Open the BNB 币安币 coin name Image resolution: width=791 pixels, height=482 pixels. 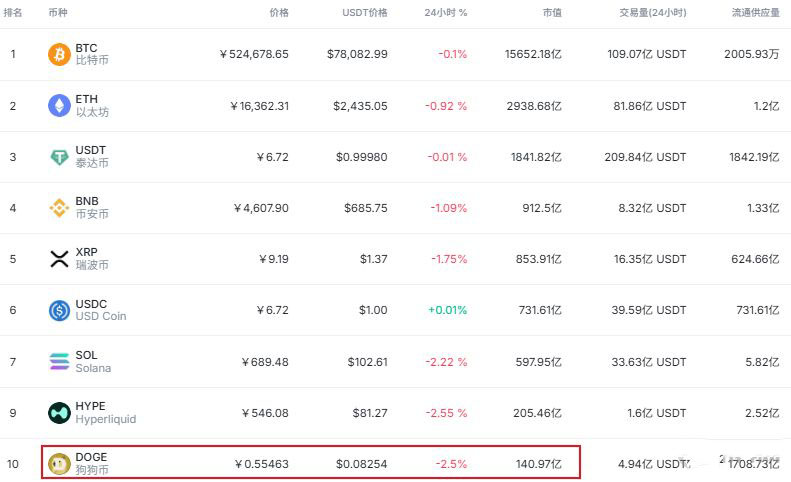92,207
